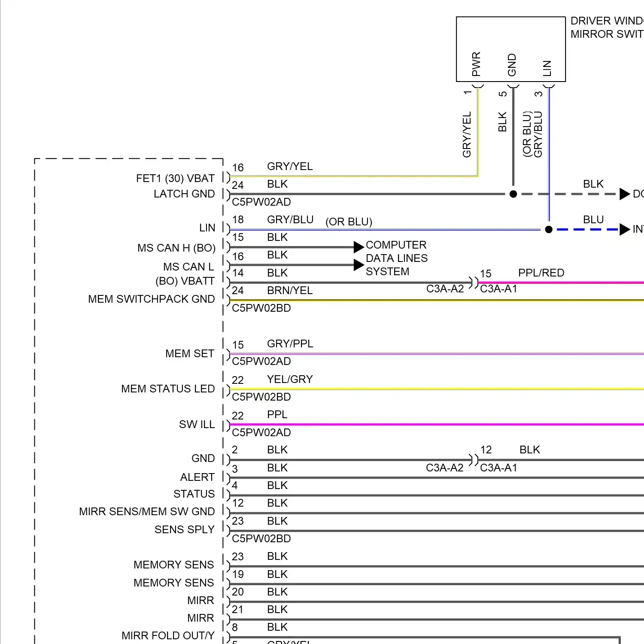Select horizontal GRY/YEL label beside pin 16
The image size is (644, 644).
(290, 166)
